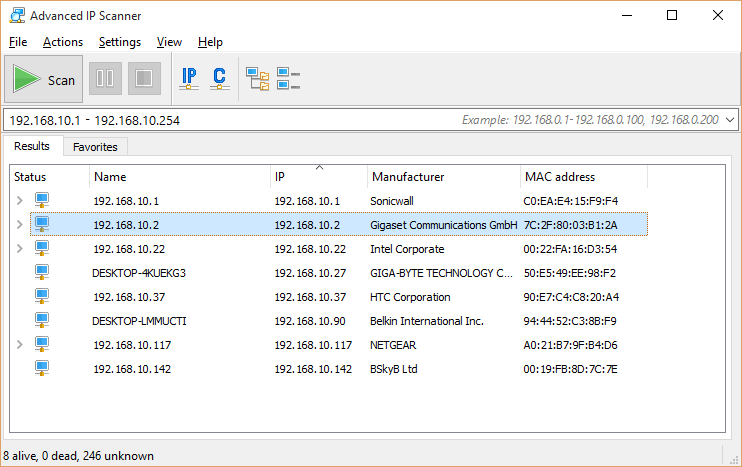
Task: Click GIGA-BYTE TECHNOLOGY manufacturer cell
Action: [x=441, y=273]
